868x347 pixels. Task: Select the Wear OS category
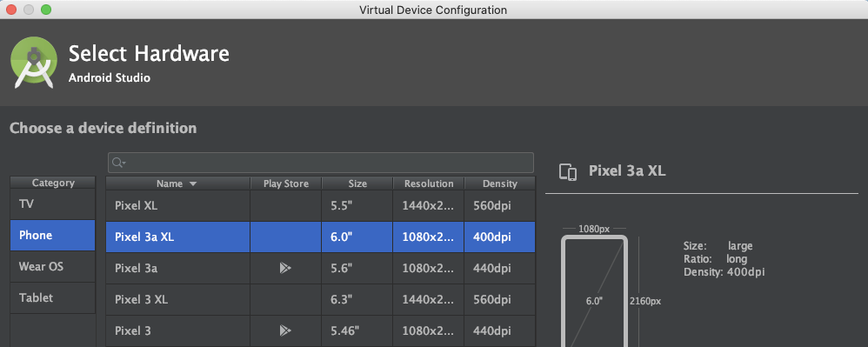pyautogui.click(x=52, y=267)
